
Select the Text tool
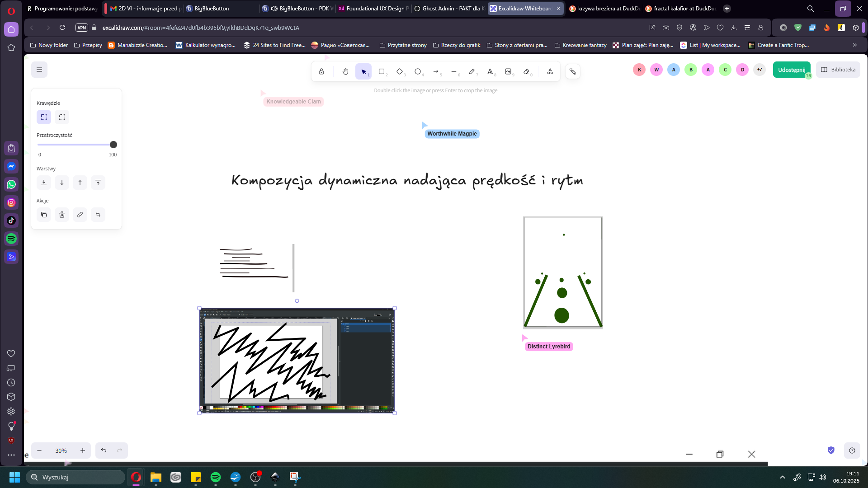(490, 71)
